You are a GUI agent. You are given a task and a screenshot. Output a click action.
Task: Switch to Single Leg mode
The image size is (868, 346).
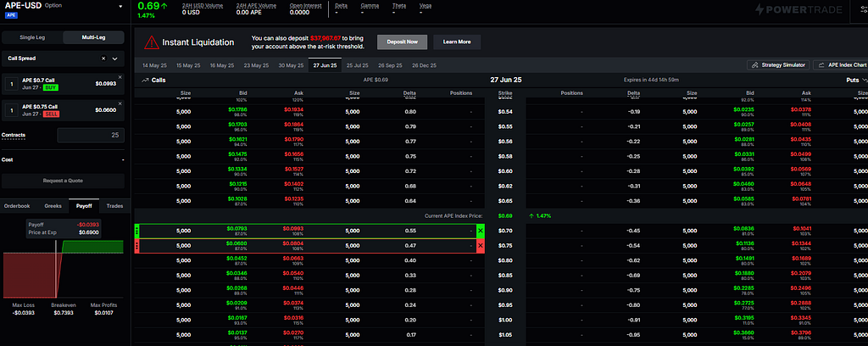tap(33, 37)
